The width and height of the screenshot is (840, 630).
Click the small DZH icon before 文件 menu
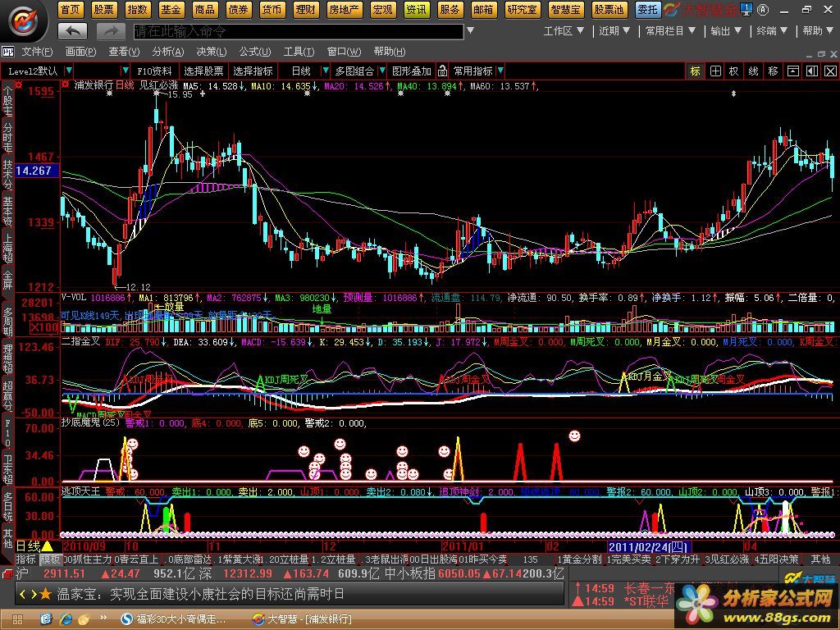(7, 52)
